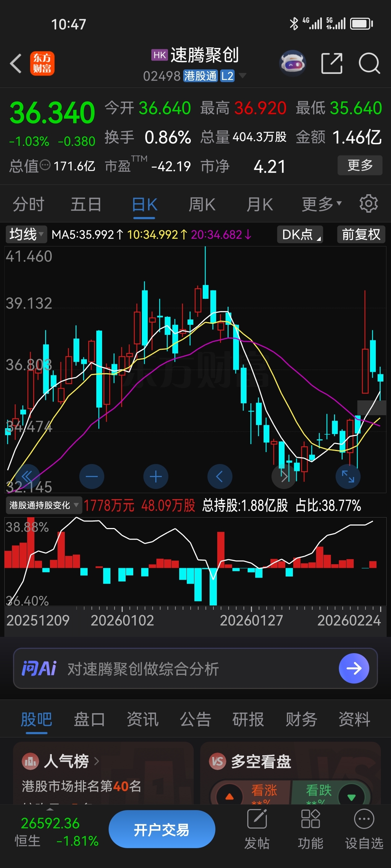Tap the MA5:35.992 moving average readout
The image size is (391, 868).
[x=87, y=235]
